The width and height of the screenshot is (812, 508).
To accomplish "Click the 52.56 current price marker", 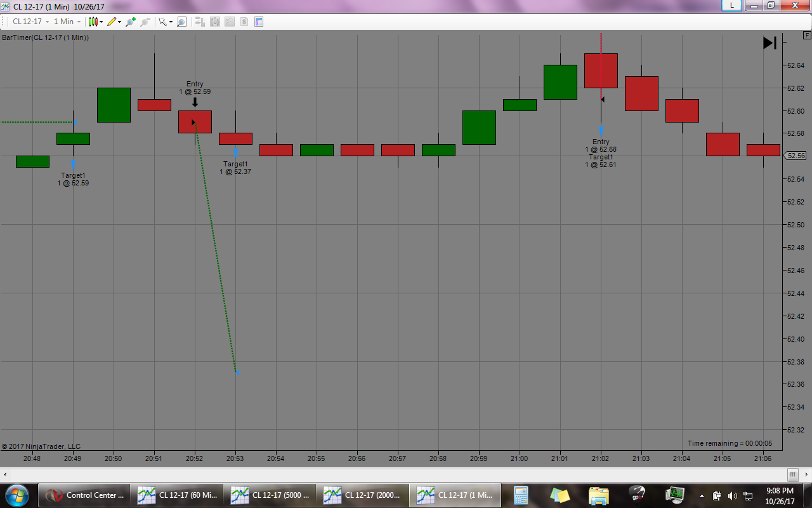I will click(x=796, y=156).
